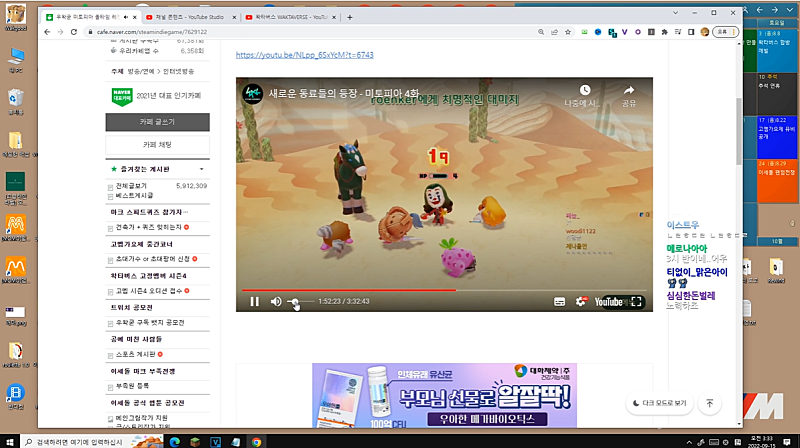Open the Extensions puzzle icon
Viewport: 800px width, 448px height.
[664, 32]
